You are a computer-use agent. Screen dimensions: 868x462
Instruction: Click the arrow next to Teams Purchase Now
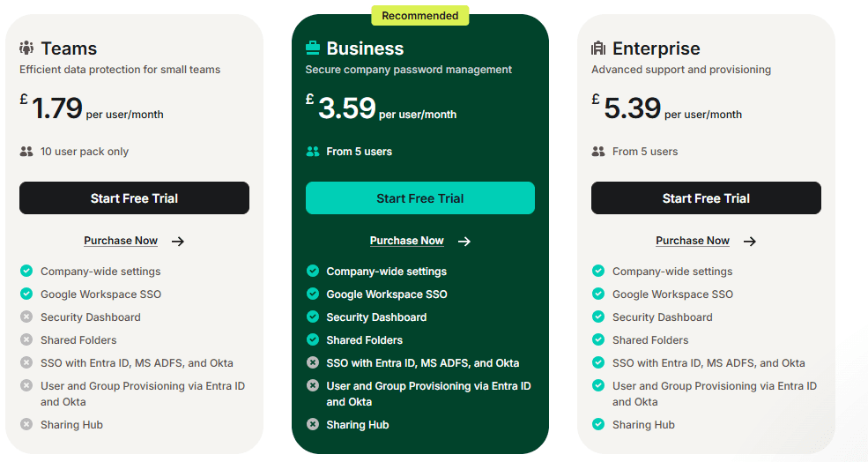tap(178, 241)
